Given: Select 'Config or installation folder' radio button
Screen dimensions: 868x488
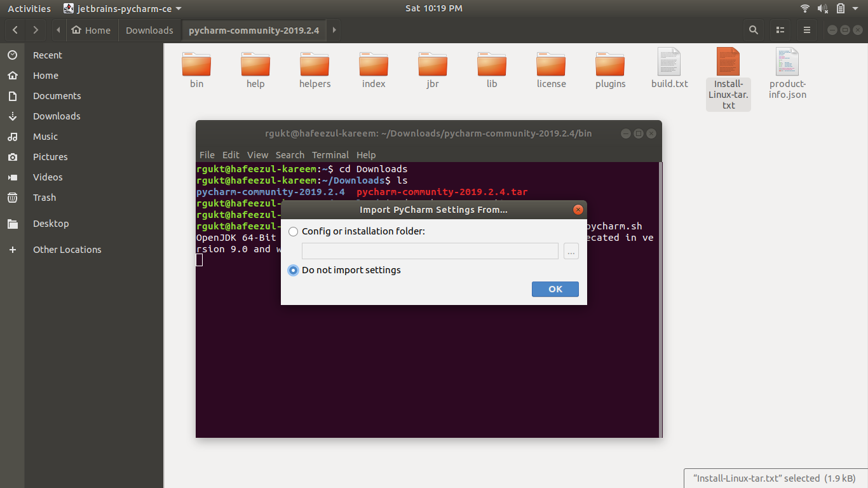Looking at the screenshot, I should [293, 231].
